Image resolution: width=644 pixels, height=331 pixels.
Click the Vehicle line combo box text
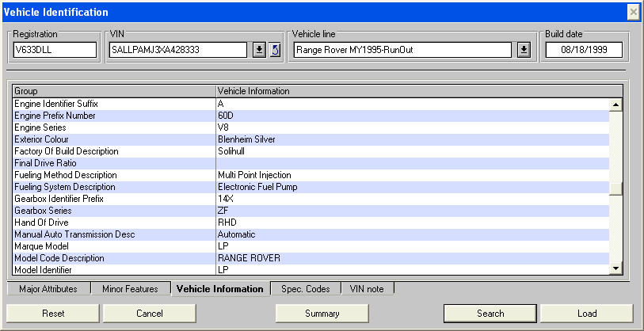tap(402, 50)
